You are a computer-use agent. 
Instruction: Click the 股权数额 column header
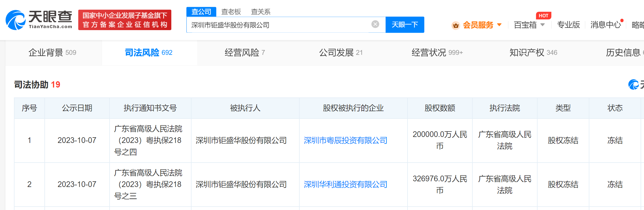coord(440,108)
